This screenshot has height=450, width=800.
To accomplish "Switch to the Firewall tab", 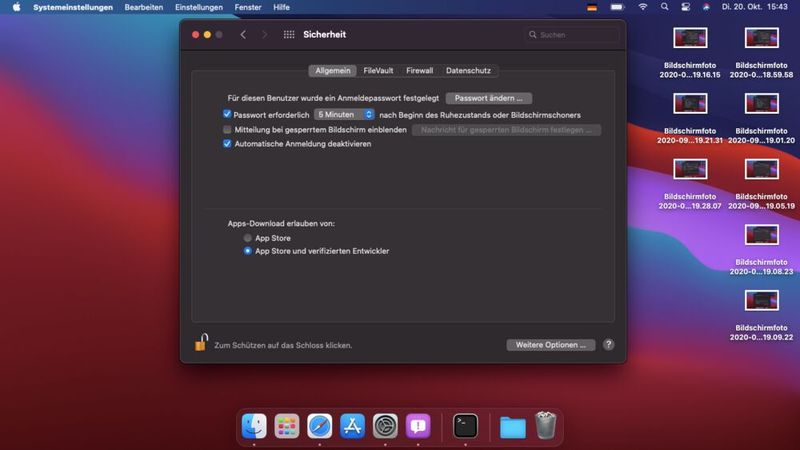I will click(419, 70).
